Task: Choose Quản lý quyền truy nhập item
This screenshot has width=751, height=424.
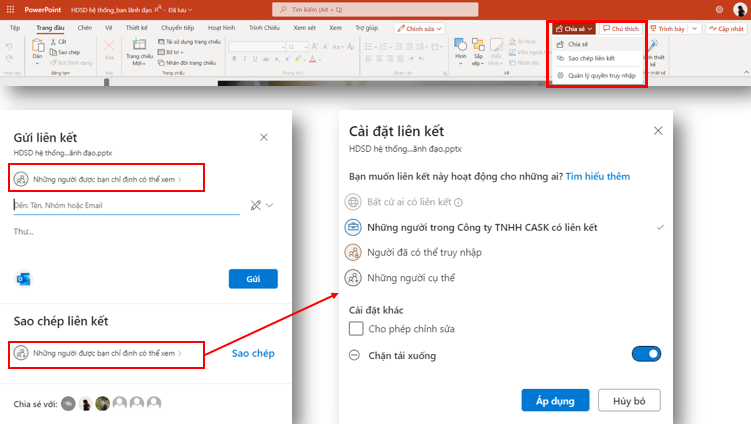Action: 598,76
